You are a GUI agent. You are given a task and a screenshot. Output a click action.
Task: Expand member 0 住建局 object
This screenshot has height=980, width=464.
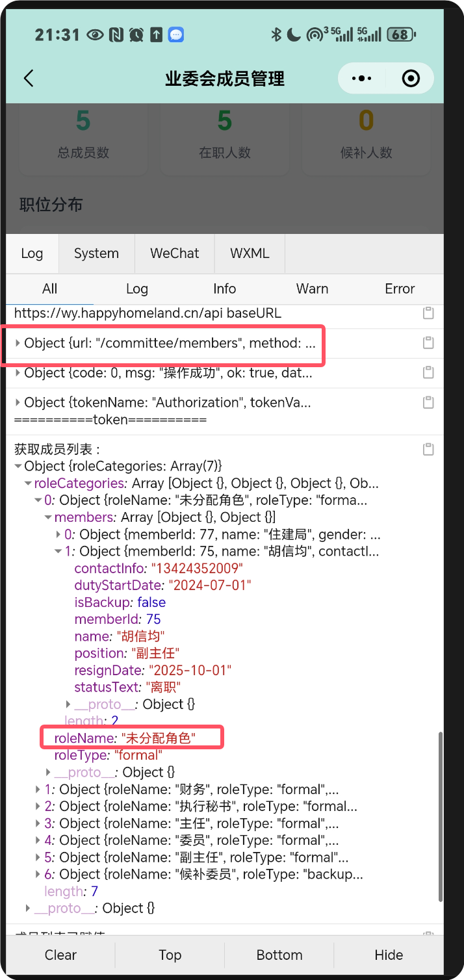(58, 534)
